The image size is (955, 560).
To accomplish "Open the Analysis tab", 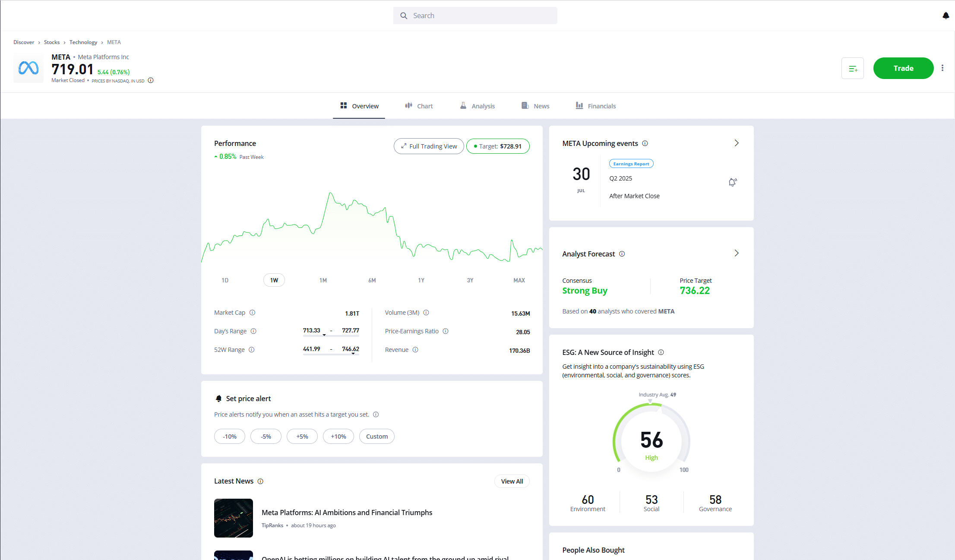I will [477, 106].
